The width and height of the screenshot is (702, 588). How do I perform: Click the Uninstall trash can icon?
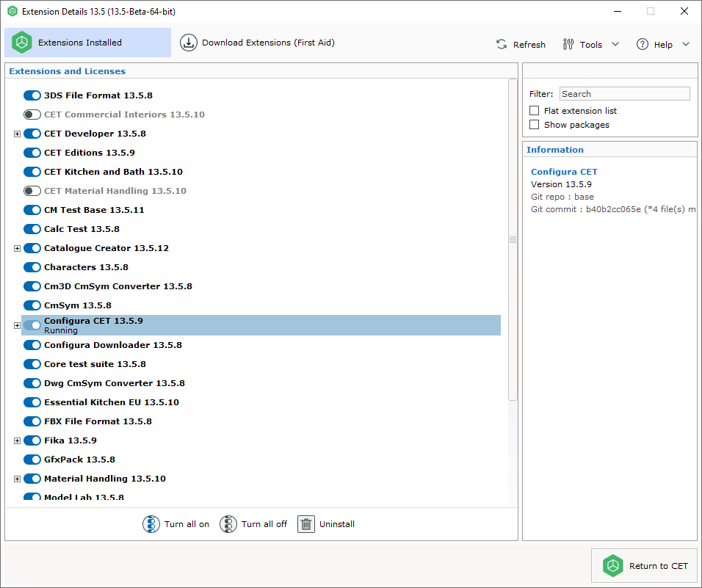tap(306, 524)
